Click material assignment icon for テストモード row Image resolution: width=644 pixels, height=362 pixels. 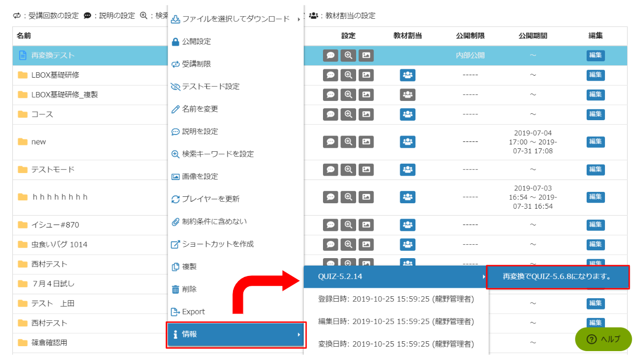click(x=408, y=170)
